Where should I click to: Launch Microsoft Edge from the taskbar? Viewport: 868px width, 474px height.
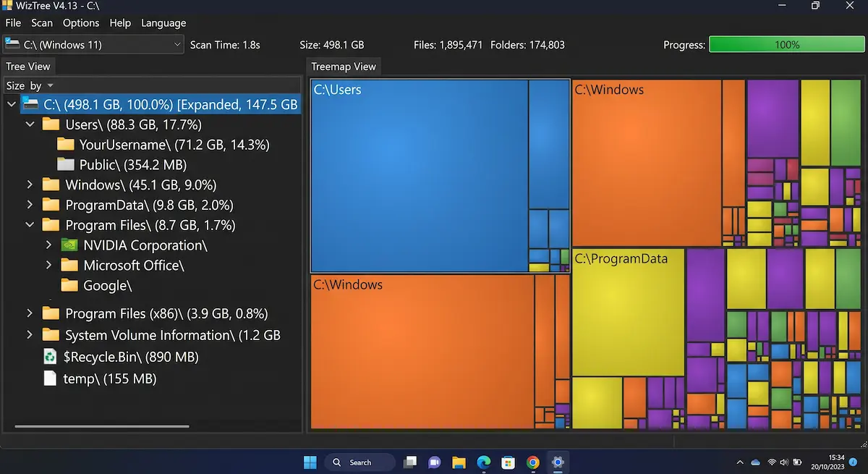484,462
